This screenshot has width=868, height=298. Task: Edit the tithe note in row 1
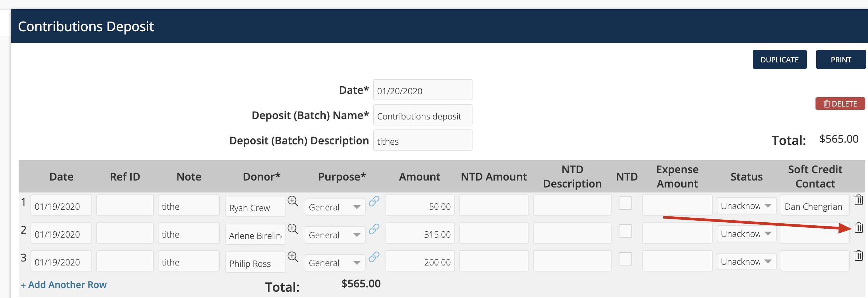tap(189, 205)
